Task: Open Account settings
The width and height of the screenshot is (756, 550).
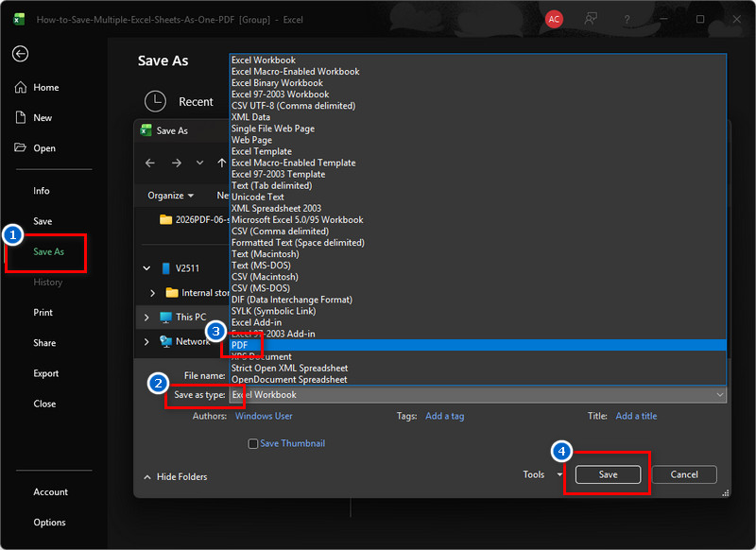Action: 51,491
